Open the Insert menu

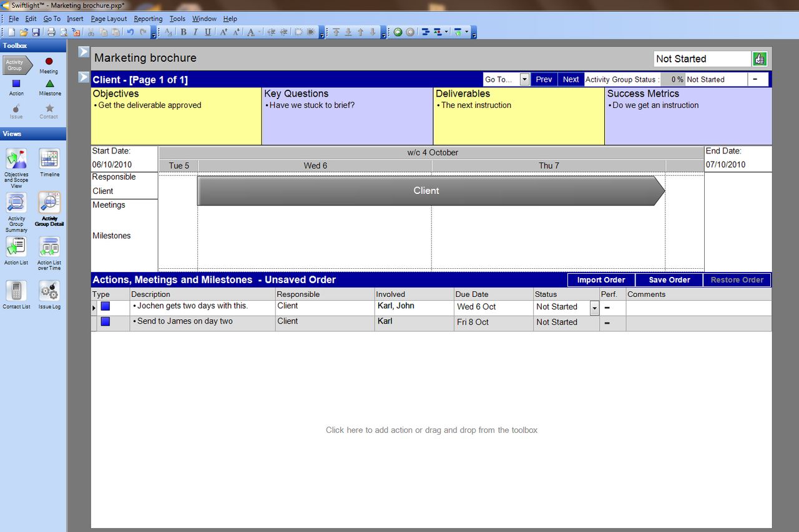point(75,19)
